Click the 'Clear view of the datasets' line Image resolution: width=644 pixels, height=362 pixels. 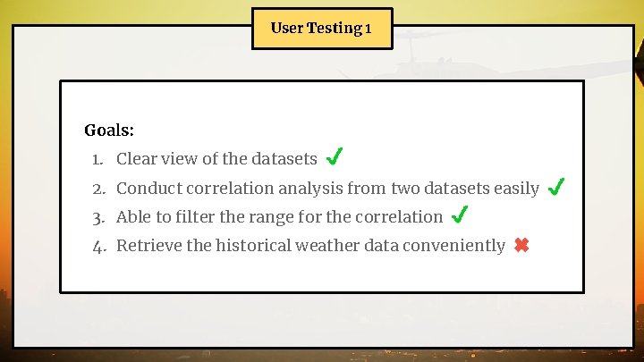click(x=216, y=158)
